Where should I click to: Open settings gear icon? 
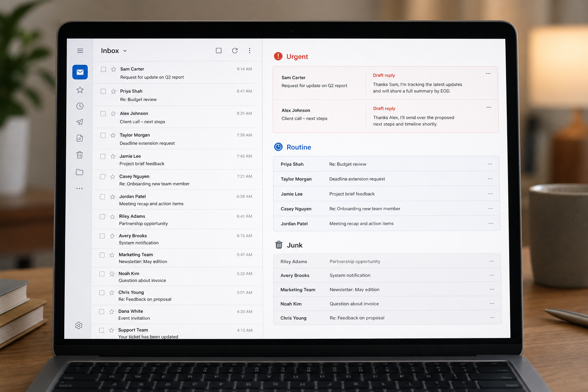[79, 325]
